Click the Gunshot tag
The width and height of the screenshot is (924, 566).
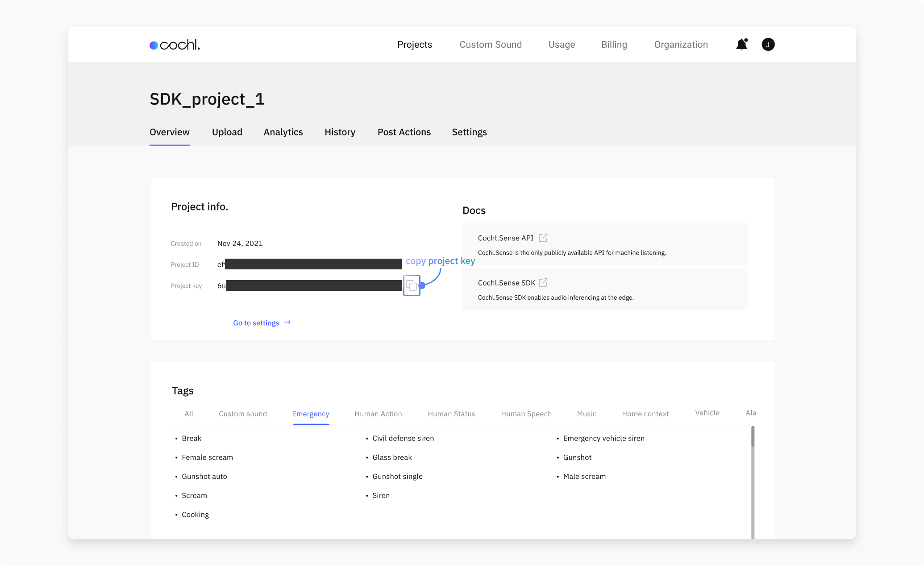click(577, 457)
